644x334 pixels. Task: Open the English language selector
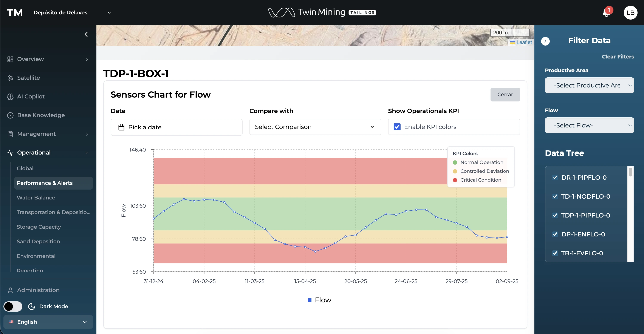(48, 322)
